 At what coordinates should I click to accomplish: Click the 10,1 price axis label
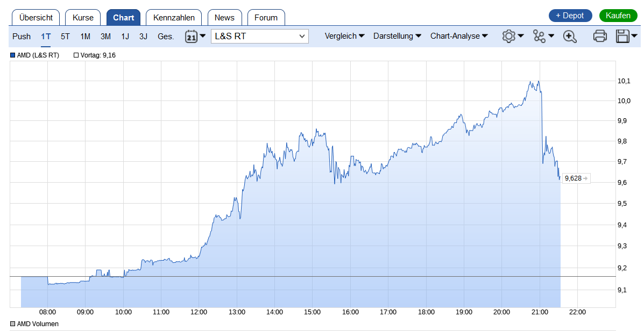[624, 81]
